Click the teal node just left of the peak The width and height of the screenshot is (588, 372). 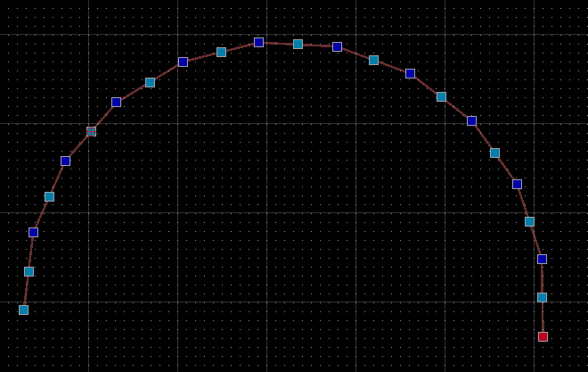221,52
